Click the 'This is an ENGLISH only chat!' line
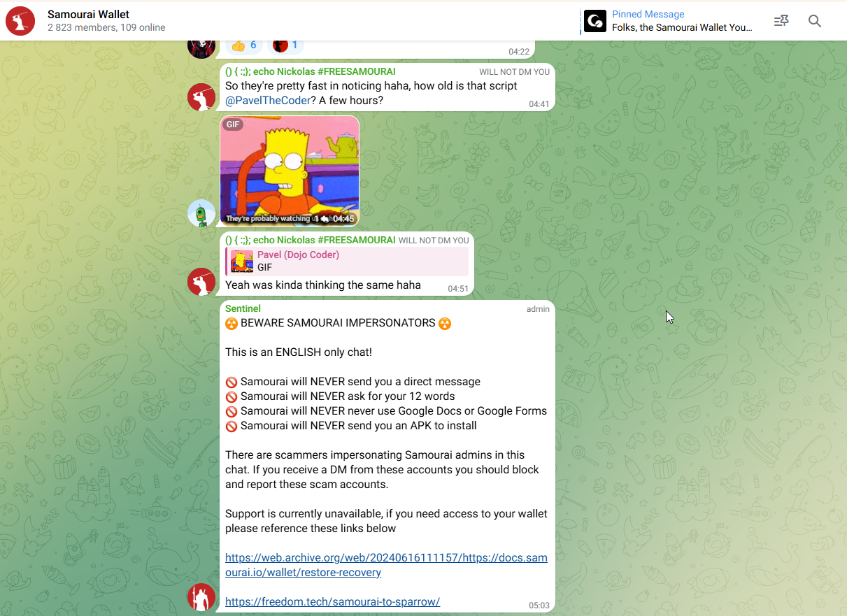The width and height of the screenshot is (847, 616). pyautogui.click(x=299, y=352)
